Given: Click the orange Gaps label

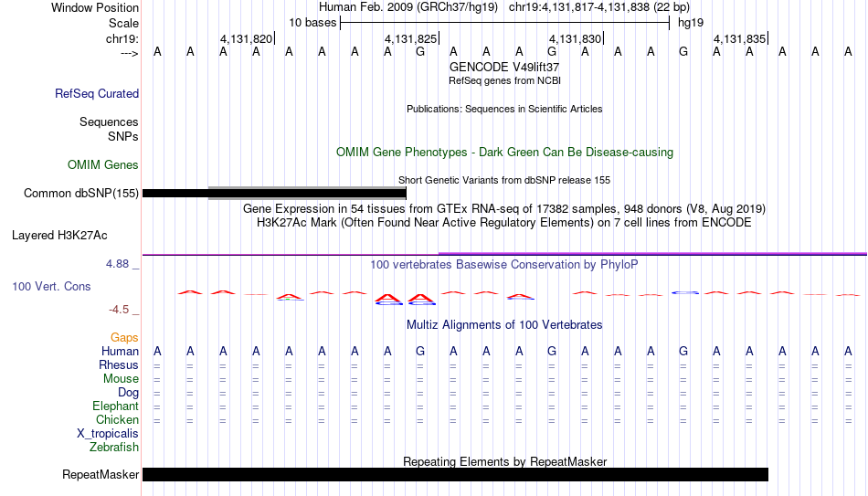Looking at the screenshot, I should [124, 338].
